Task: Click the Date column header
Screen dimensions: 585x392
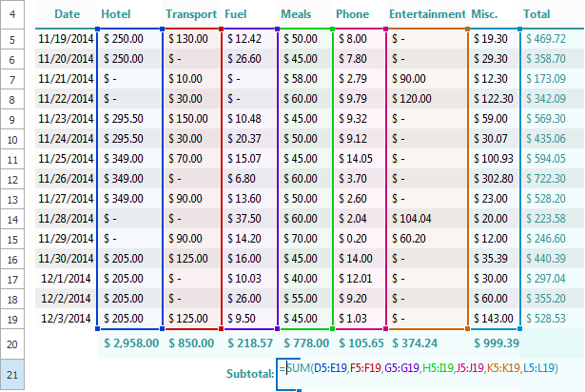Action: coord(67,14)
